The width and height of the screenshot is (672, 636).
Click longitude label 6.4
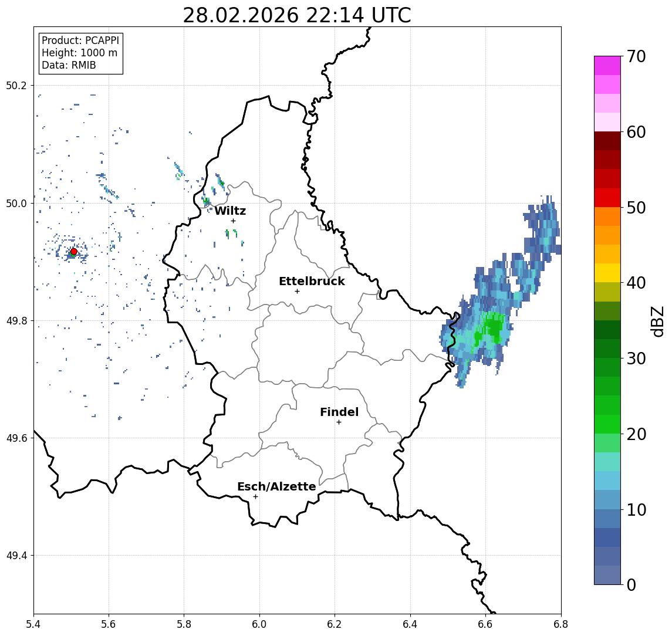pos(410,624)
